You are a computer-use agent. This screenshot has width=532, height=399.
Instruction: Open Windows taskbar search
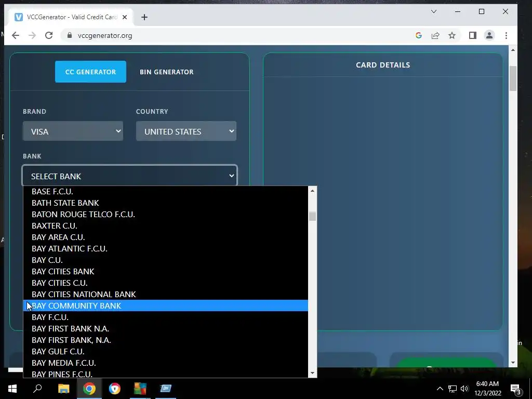coord(37,389)
